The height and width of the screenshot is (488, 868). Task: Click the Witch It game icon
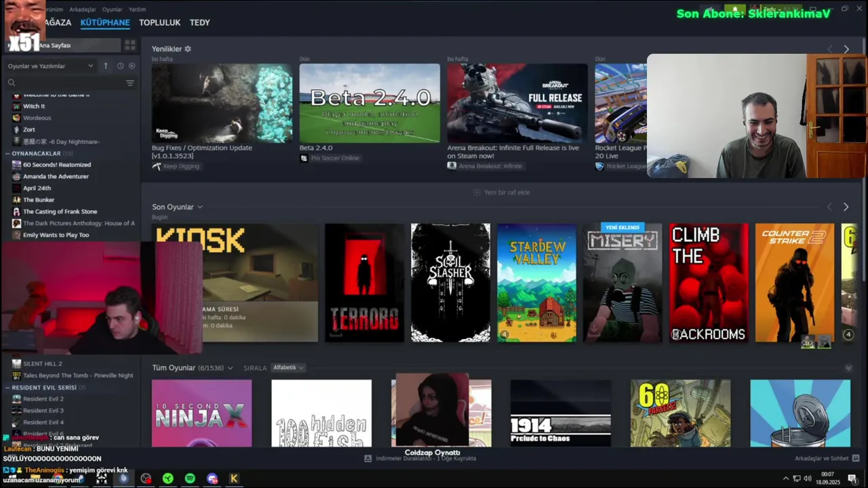[x=16, y=106]
